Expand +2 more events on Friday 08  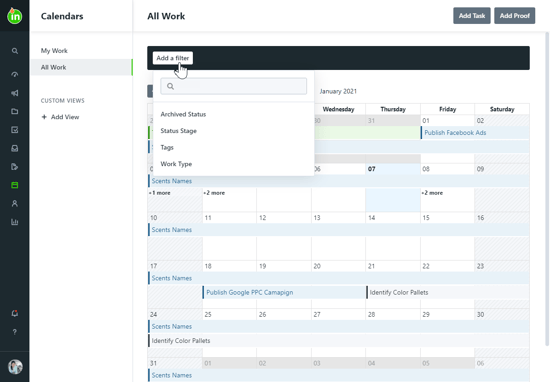click(x=432, y=193)
